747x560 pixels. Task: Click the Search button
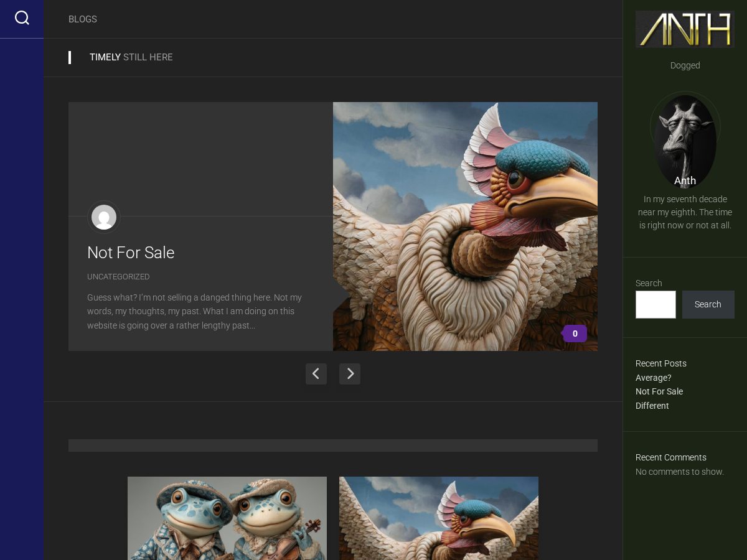(x=708, y=305)
